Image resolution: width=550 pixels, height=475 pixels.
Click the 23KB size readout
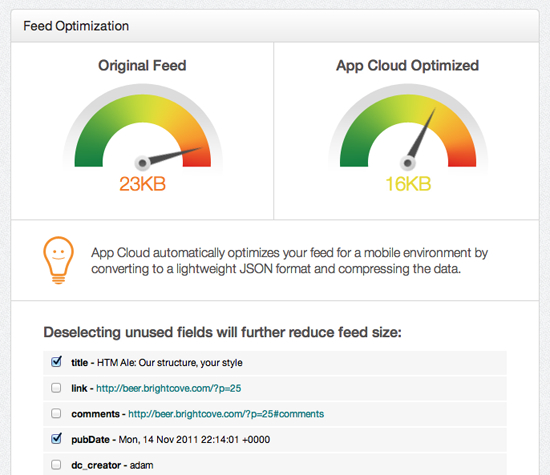pyautogui.click(x=142, y=184)
